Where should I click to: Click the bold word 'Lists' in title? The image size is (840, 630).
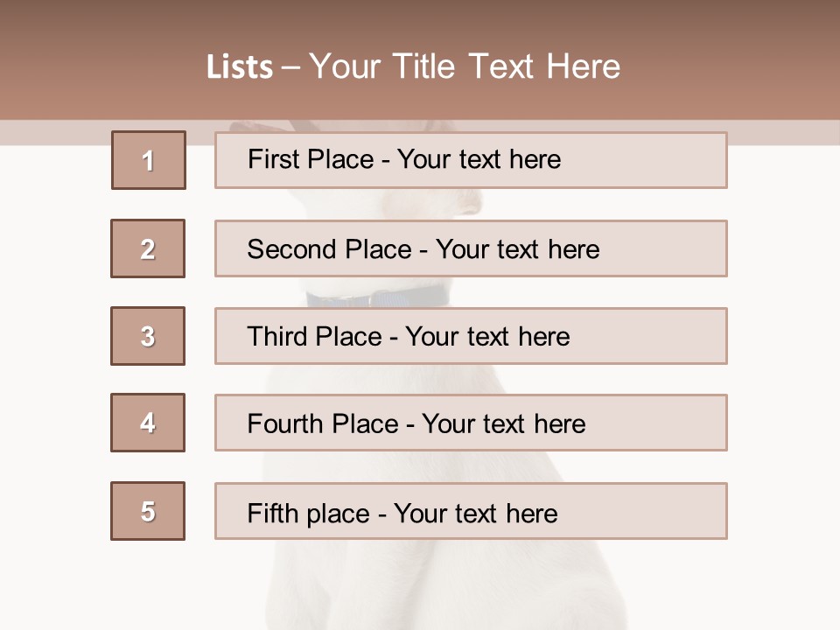pyautogui.click(x=240, y=67)
